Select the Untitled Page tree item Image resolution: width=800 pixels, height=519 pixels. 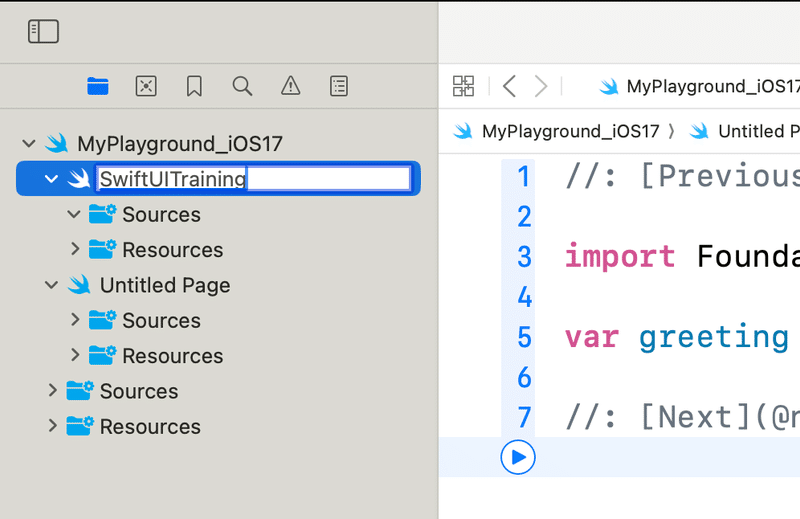[x=165, y=285]
